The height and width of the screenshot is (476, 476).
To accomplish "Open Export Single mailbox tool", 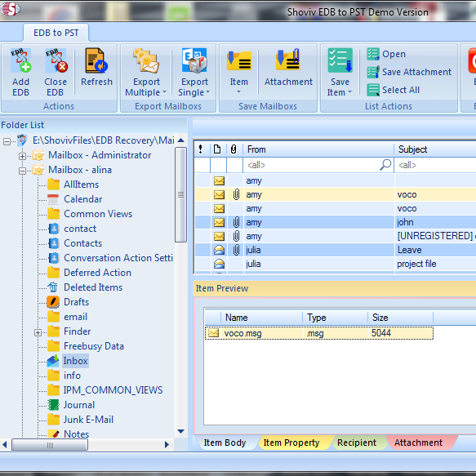I will tap(194, 60).
